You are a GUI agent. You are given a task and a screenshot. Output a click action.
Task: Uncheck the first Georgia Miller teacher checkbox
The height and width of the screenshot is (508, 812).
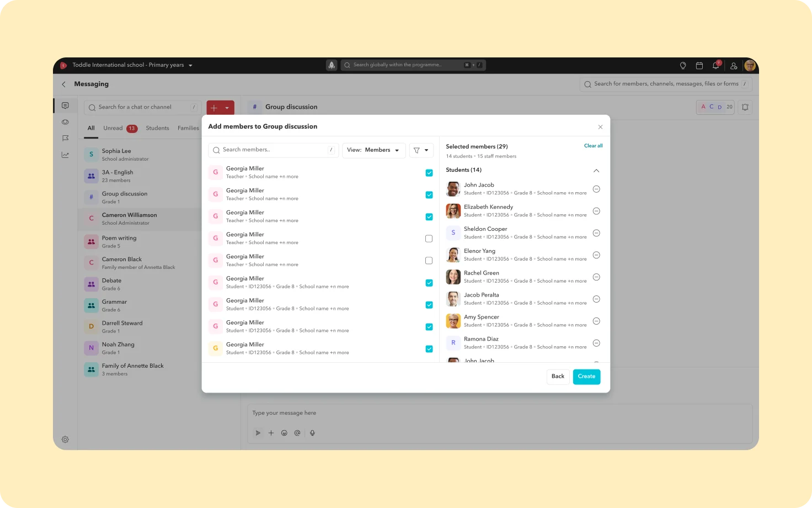click(x=429, y=173)
